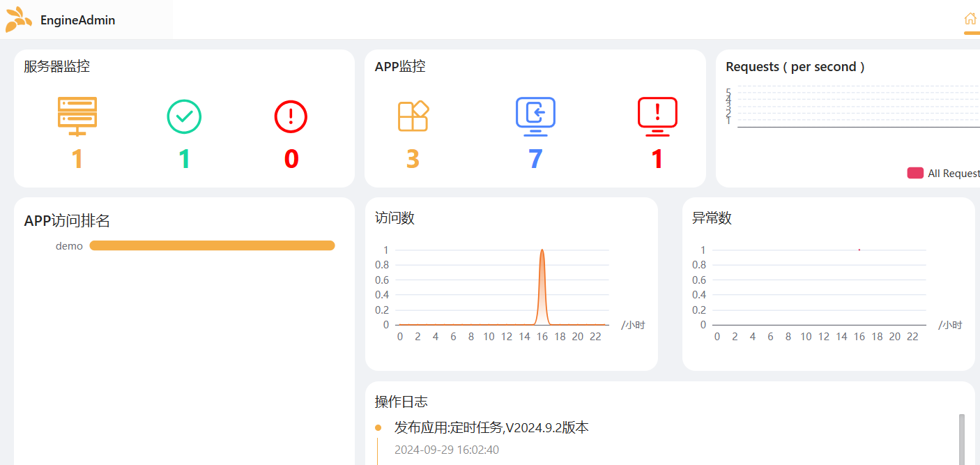Click the timestamp 2024-09-29 16:02:40
The image size is (980, 465).
447,450
